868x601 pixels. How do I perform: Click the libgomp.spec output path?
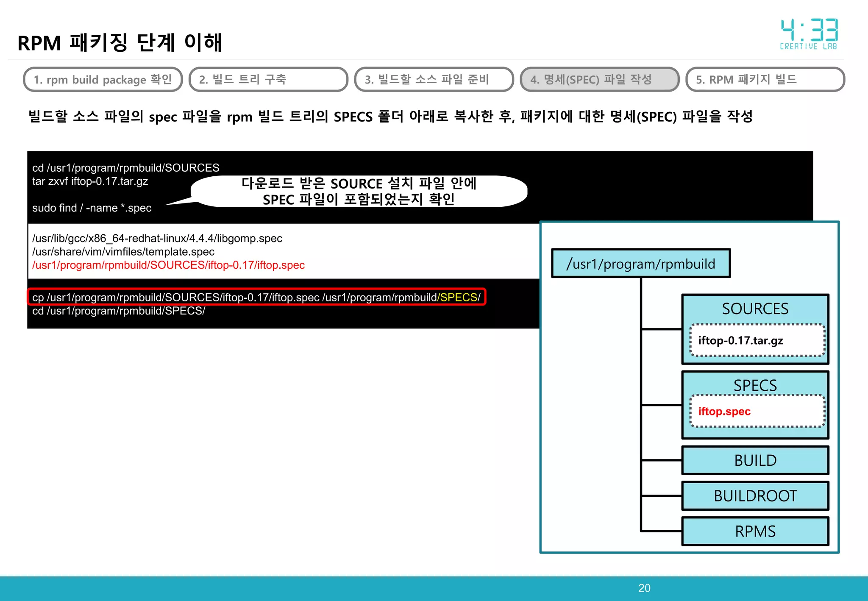[157, 238]
